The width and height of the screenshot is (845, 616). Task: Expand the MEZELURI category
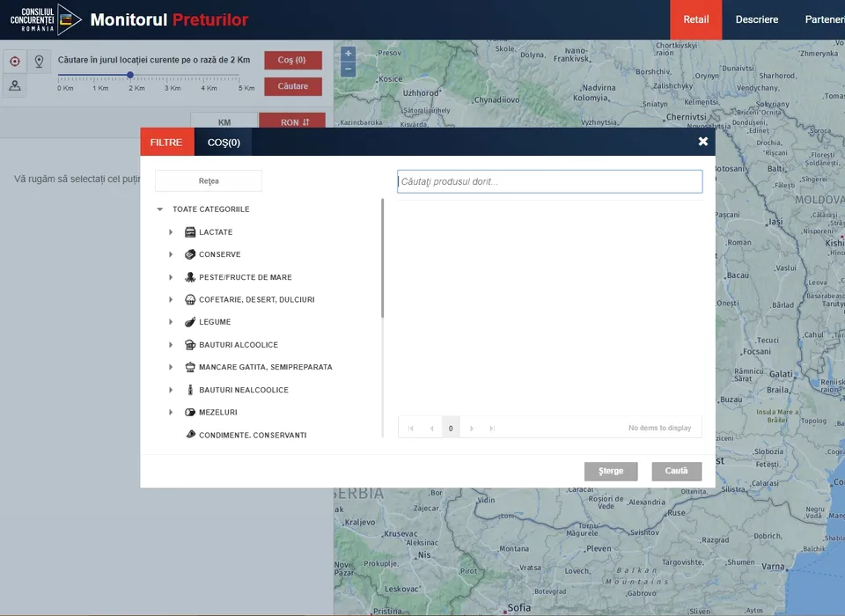pyautogui.click(x=171, y=412)
